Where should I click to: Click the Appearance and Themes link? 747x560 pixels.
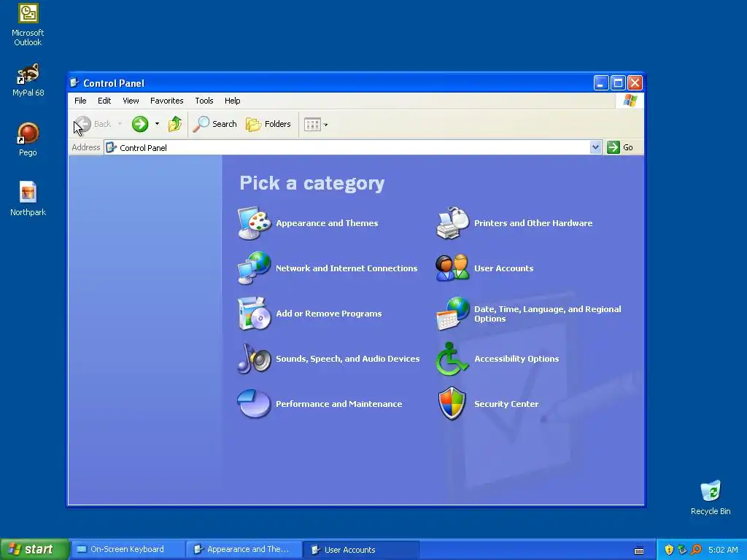click(327, 223)
